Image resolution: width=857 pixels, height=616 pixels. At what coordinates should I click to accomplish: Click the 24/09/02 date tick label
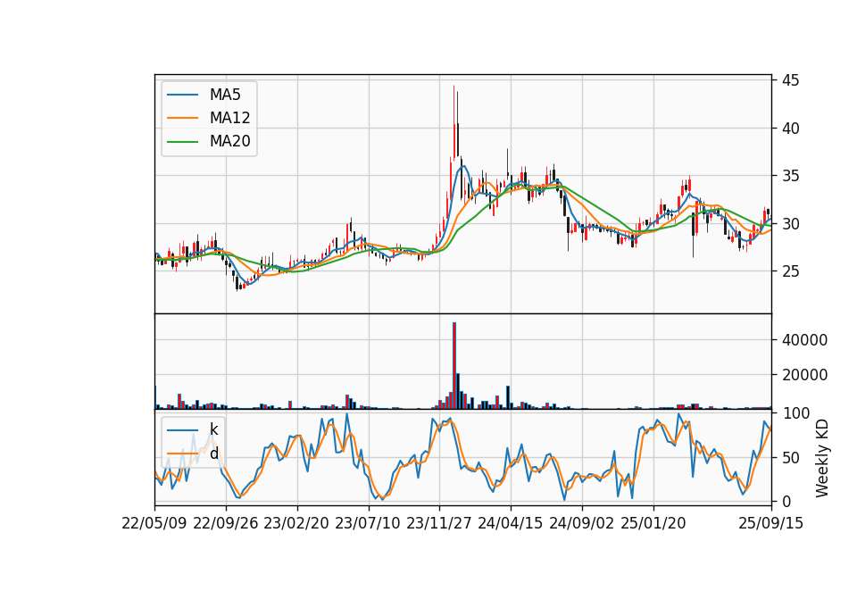tap(582, 523)
